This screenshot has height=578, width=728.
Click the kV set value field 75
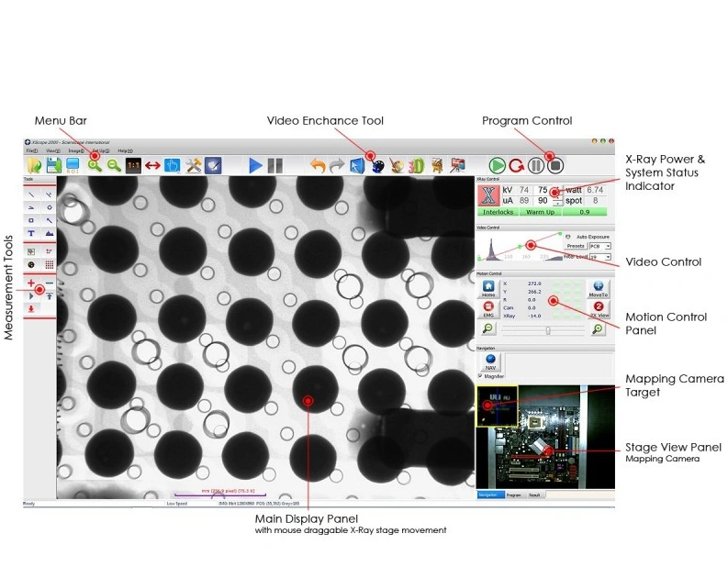click(x=543, y=190)
